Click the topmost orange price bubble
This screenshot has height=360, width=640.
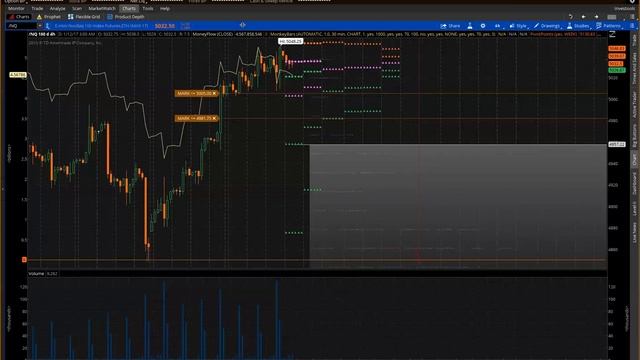click(616, 49)
